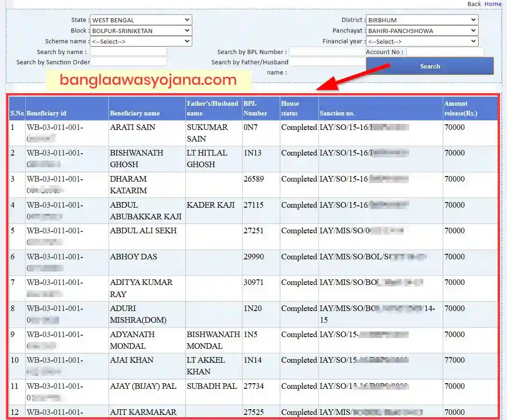Screen dimensions: 507x420
Task: Click Completed status in ABHOY DAS row
Action: coord(299,257)
